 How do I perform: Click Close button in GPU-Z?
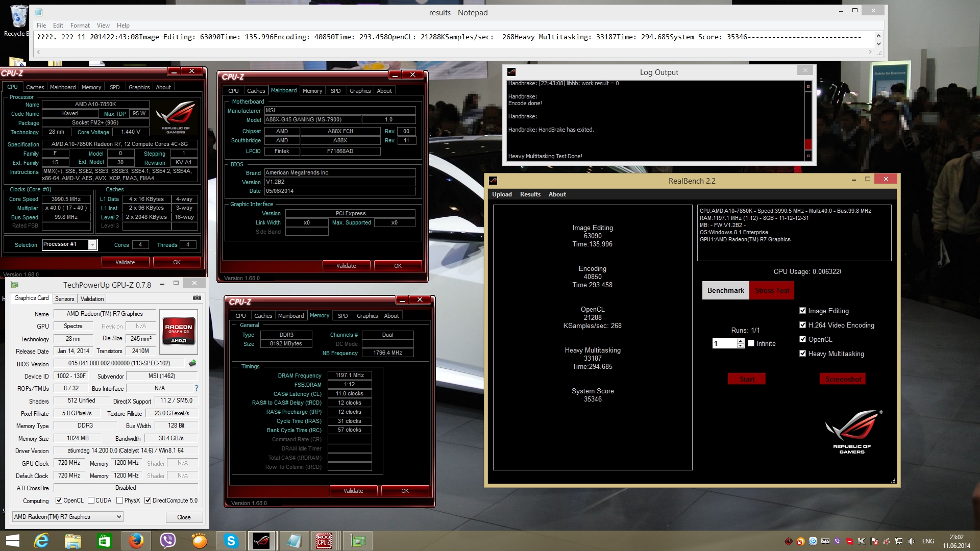tap(184, 517)
